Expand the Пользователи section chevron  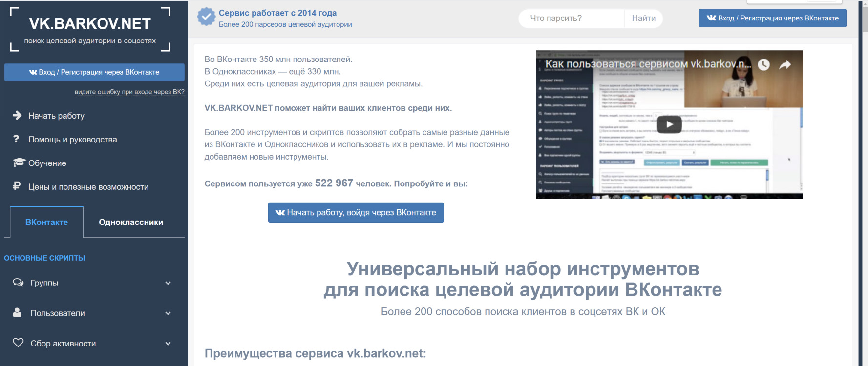coord(168,313)
